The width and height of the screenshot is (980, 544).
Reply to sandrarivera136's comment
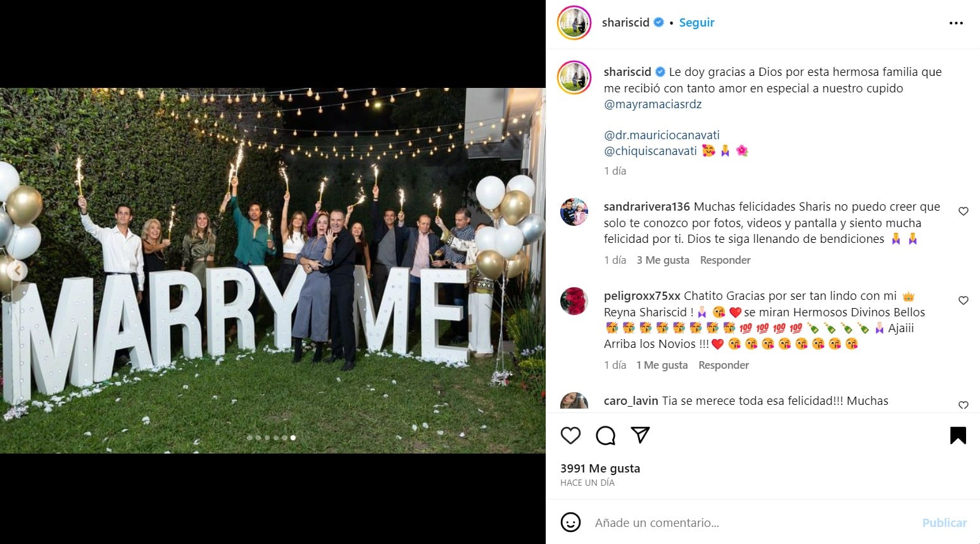pos(725,260)
